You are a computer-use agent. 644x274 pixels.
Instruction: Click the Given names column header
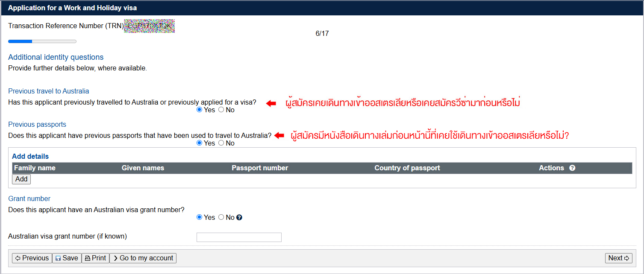pyautogui.click(x=143, y=168)
